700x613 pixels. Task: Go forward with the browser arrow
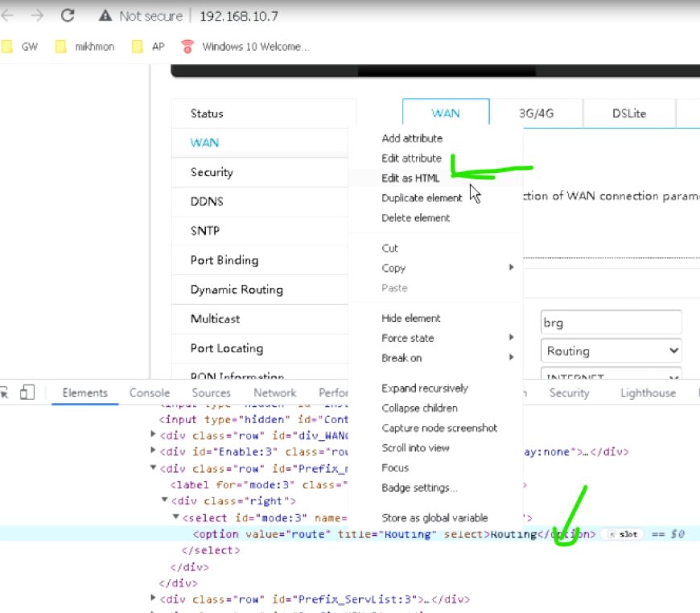[38, 15]
